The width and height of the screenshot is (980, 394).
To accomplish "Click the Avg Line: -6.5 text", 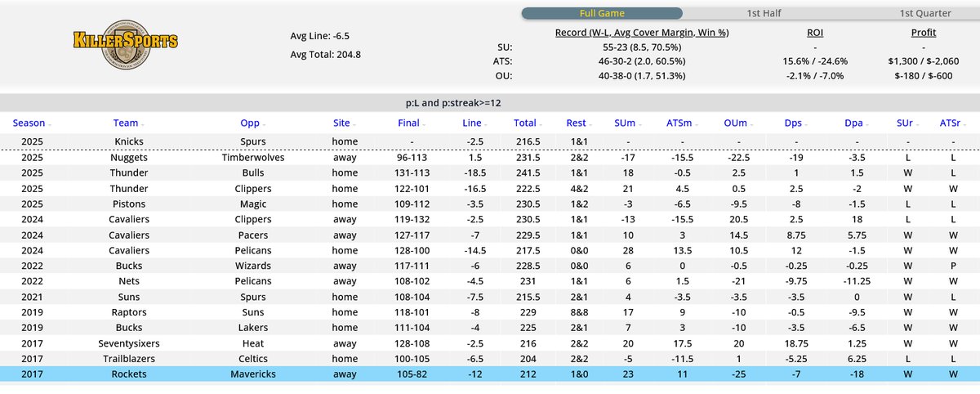I will click(x=321, y=35).
